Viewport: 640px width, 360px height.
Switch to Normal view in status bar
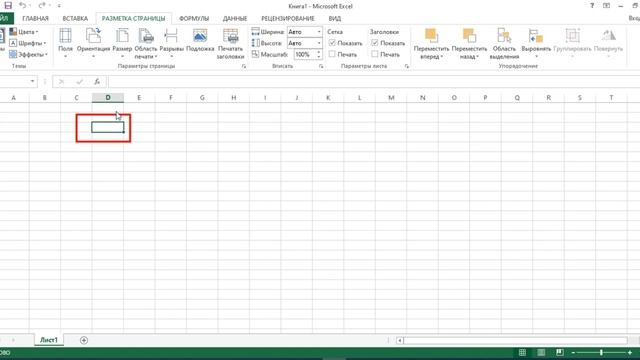[522, 352]
